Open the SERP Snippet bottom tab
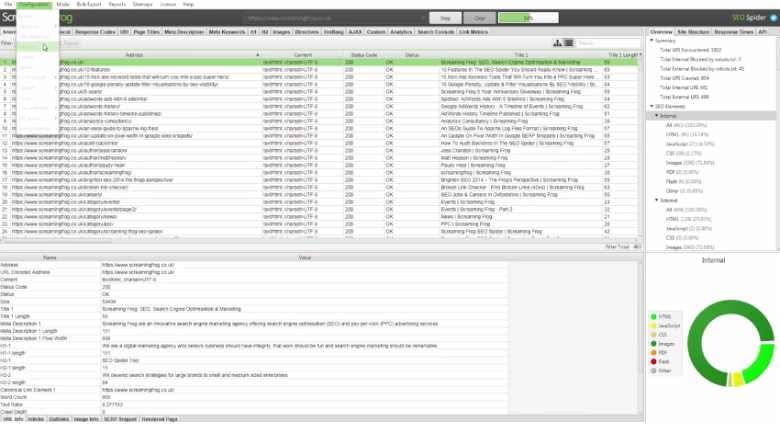This screenshot has height=426, width=780. 120,420
